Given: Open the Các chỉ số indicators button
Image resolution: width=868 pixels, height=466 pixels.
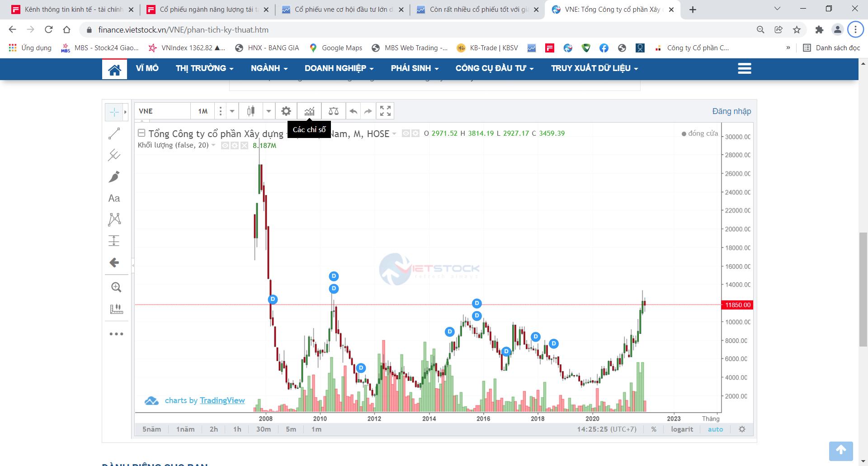Looking at the screenshot, I should [309, 111].
